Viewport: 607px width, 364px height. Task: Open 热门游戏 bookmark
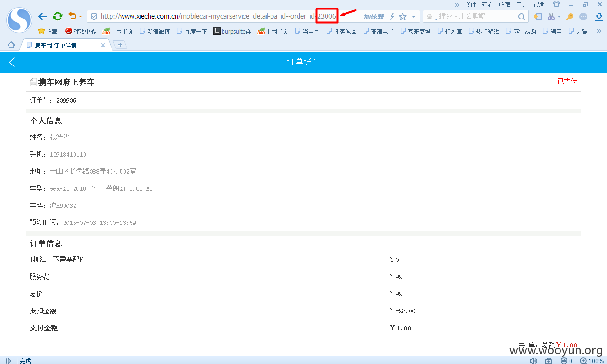pyautogui.click(x=484, y=31)
